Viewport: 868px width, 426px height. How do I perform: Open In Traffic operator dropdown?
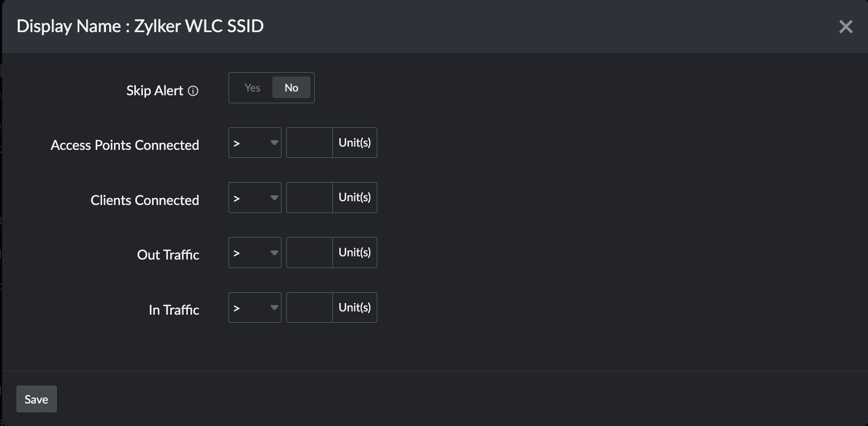255,308
